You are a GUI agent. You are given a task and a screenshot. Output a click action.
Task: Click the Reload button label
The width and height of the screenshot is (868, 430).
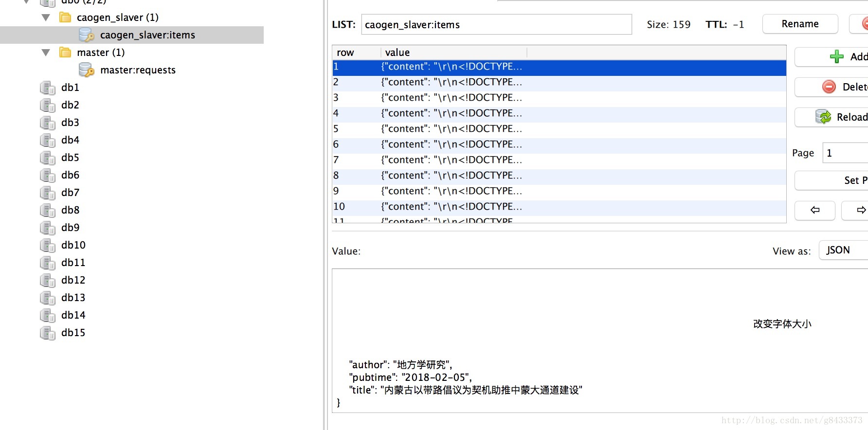(x=852, y=117)
